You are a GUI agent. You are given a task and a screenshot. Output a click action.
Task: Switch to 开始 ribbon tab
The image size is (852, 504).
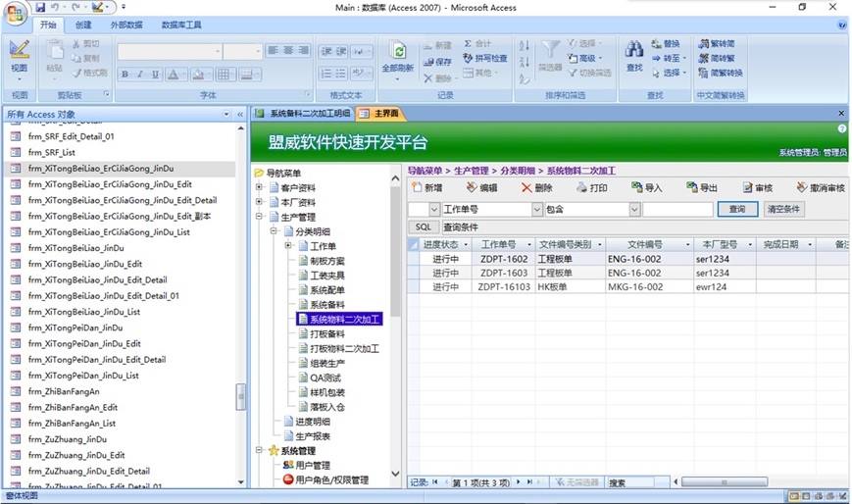pos(48,25)
